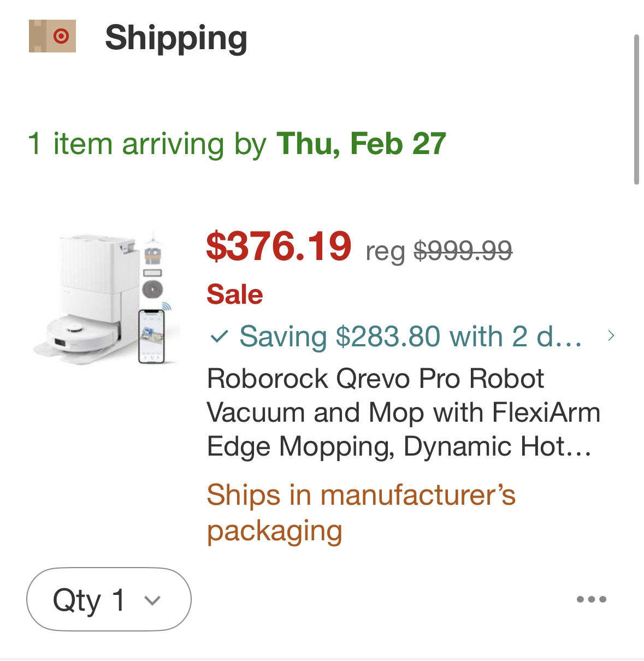
Task: Click "Ships in manufacturer's packaging" note
Action: [x=361, y=512]
